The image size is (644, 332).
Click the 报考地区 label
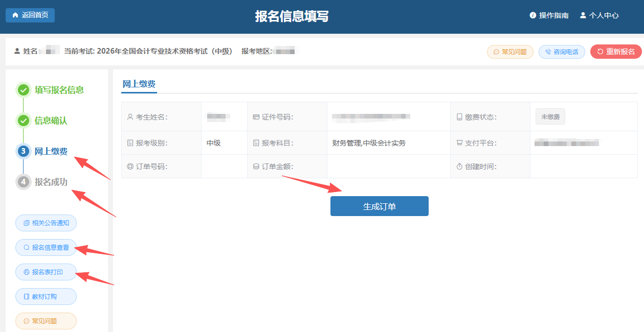[x=257, y=51]
